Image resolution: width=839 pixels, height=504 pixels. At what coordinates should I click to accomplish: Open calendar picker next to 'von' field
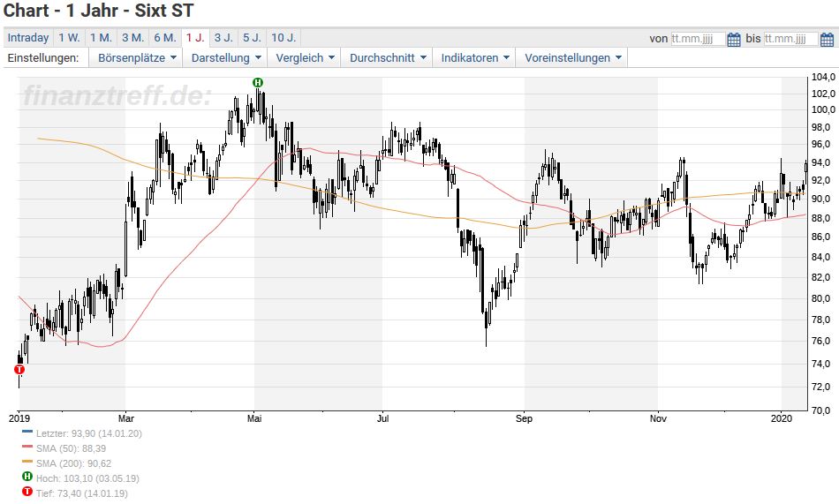(734, 39)
